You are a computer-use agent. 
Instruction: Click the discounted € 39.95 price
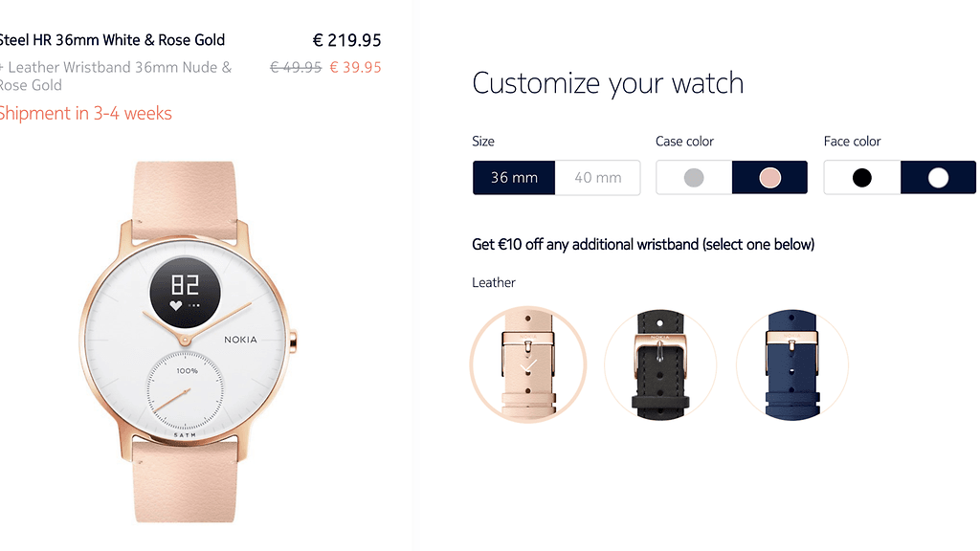[355, 68]
